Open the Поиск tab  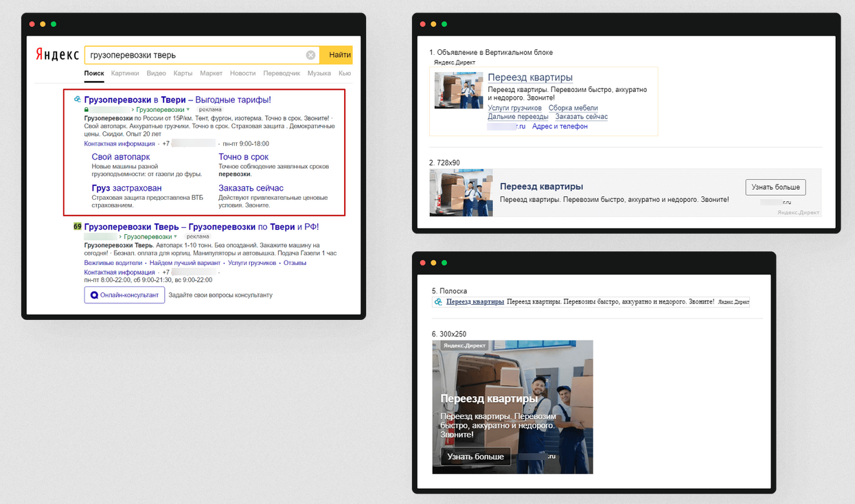coord(94,73)
